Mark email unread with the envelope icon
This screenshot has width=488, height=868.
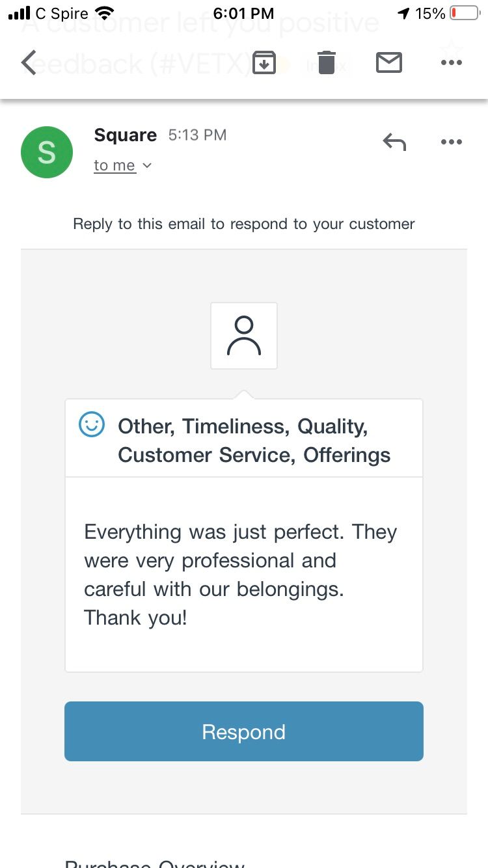click(388, 62)
